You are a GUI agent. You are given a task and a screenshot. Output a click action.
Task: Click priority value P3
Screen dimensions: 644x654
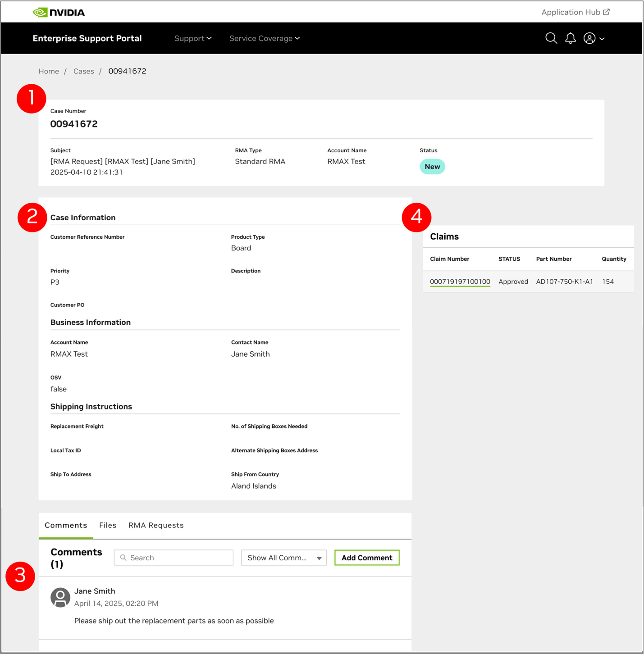(x=55, y=282)
